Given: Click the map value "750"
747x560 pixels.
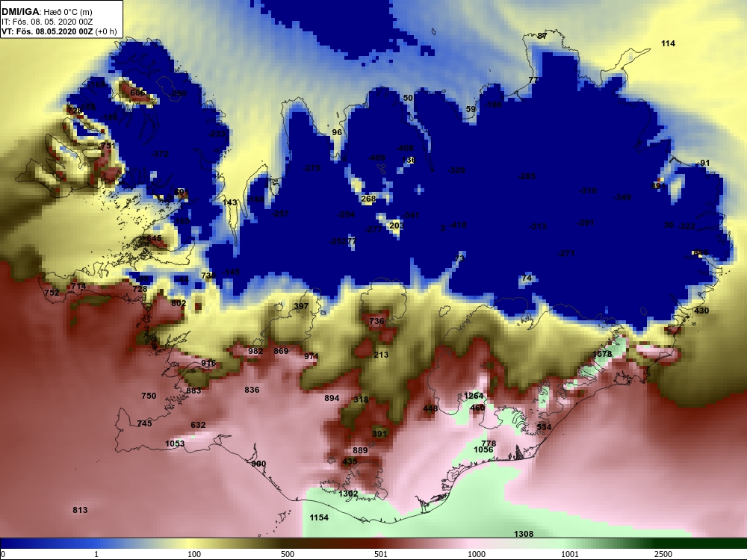Looking at the screenshot, I should click(149, 396).
